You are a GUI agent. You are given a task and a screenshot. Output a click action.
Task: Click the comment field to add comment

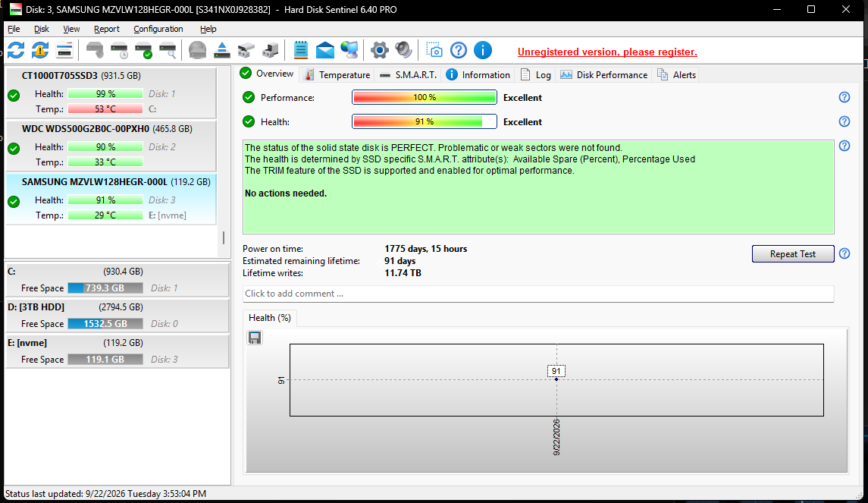538,294
